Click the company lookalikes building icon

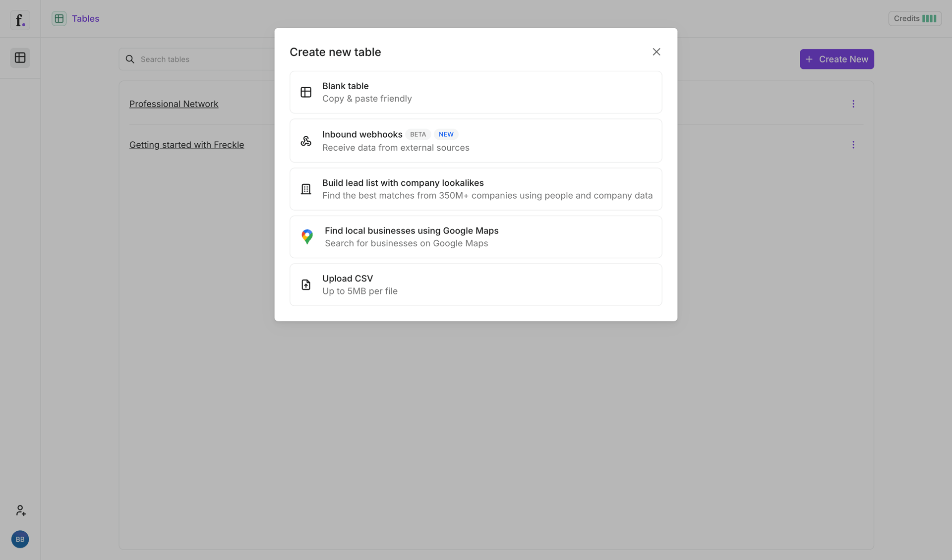point(306,189)
